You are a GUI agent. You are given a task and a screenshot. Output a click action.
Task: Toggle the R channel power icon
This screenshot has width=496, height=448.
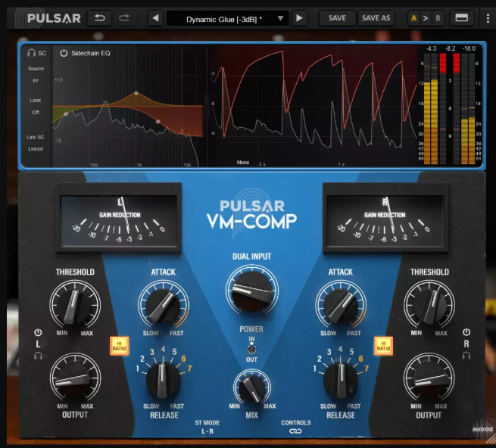pyautogui.click(x=466, y=332)
